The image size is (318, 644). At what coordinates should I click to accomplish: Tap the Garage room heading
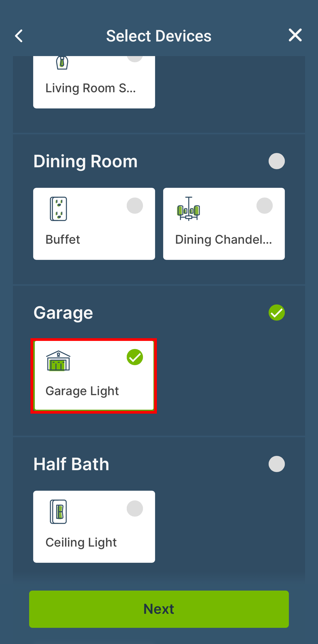[63, 313]
